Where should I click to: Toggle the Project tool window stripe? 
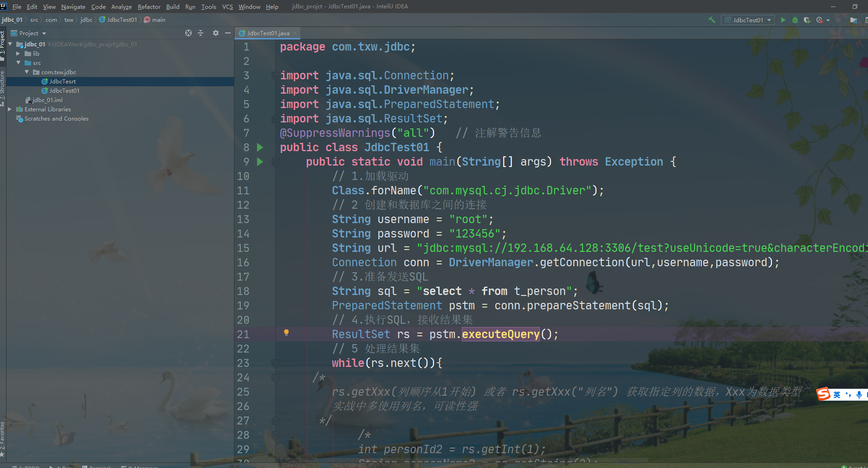(3, 42)
